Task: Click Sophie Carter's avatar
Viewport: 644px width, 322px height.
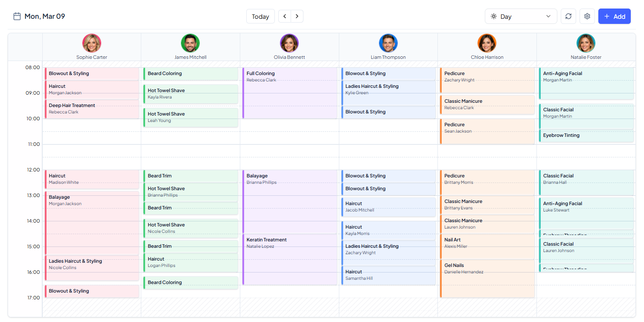Action: [92, 43]
